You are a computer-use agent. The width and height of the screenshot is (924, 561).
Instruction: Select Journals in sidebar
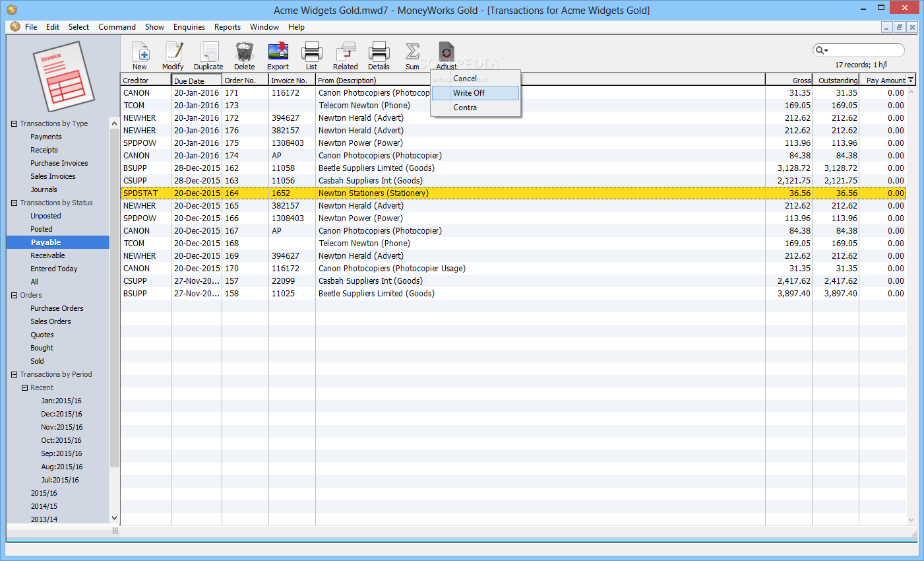[44, 189]
